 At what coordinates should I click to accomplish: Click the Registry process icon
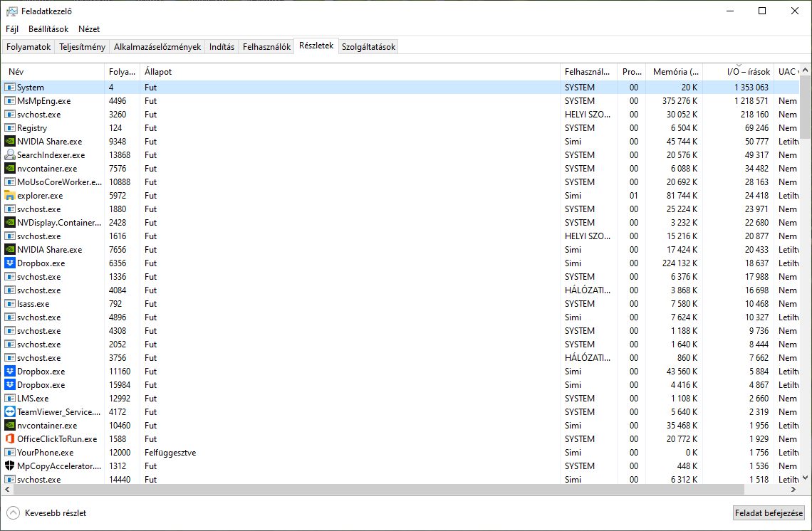coord(9,128)
